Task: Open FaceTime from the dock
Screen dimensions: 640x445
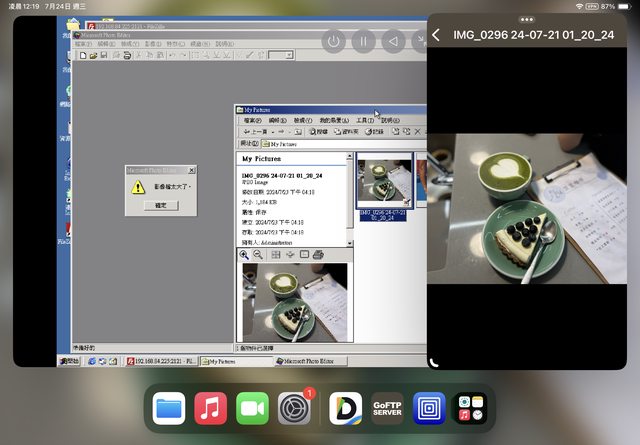Action: [253, 408]
